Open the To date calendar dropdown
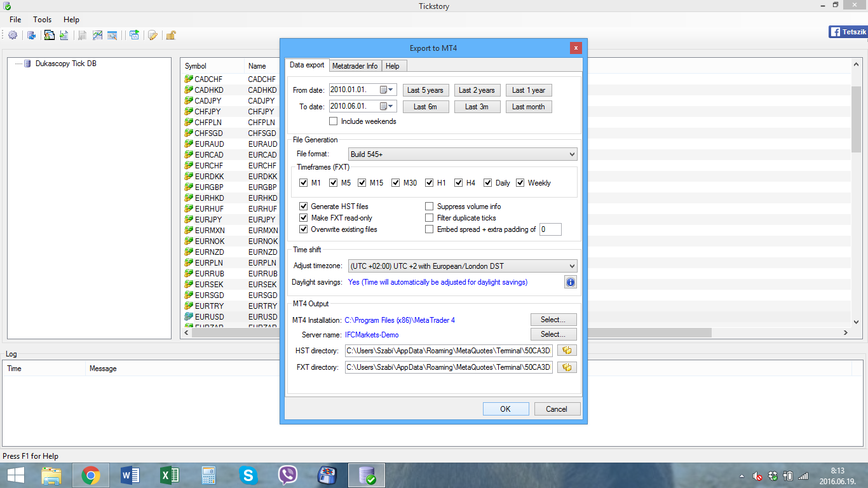This screenshot has height=488, width=868. click(387, 107)
